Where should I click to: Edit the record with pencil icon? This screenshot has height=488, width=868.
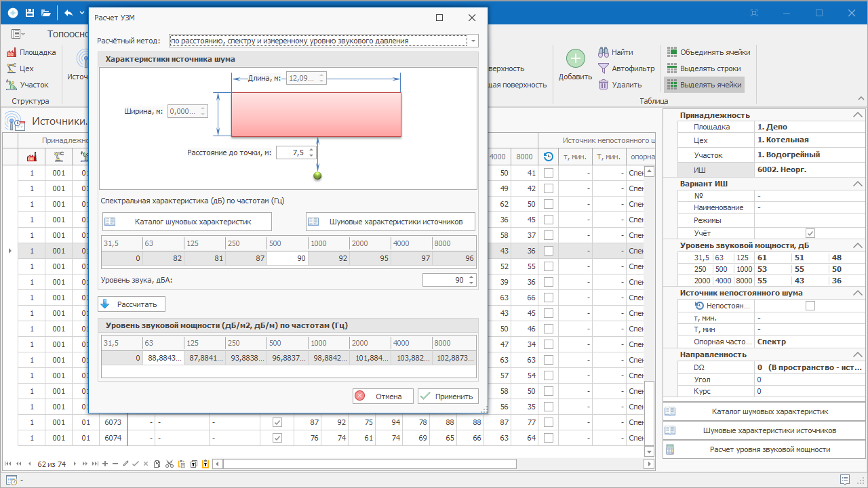(125, 464)
